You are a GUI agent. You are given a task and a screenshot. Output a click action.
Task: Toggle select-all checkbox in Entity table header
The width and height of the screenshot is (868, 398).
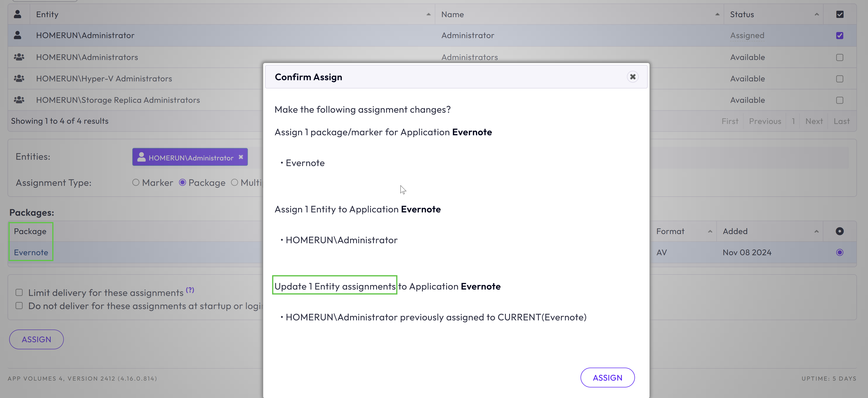pyautogui.click(x=839, y=14)
